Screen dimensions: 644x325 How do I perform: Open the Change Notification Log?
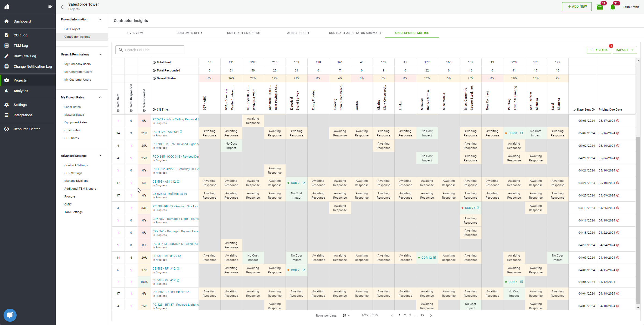(33, 66)
